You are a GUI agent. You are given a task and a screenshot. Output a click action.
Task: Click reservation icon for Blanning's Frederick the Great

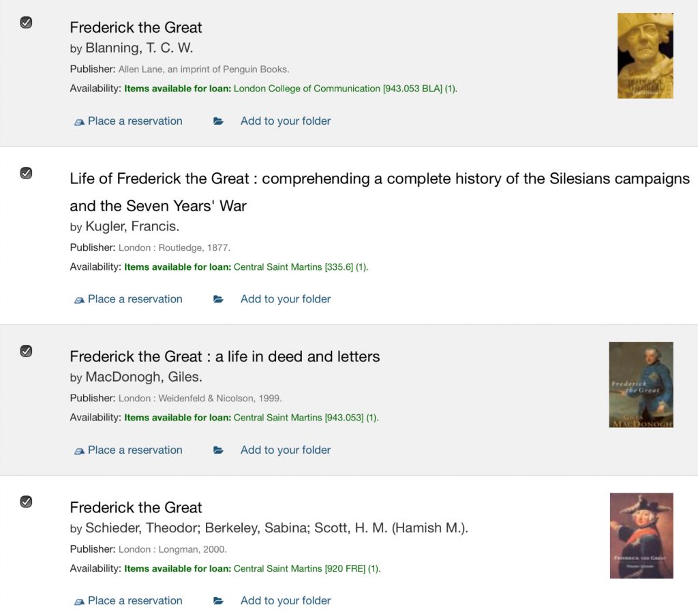(79, 122)
